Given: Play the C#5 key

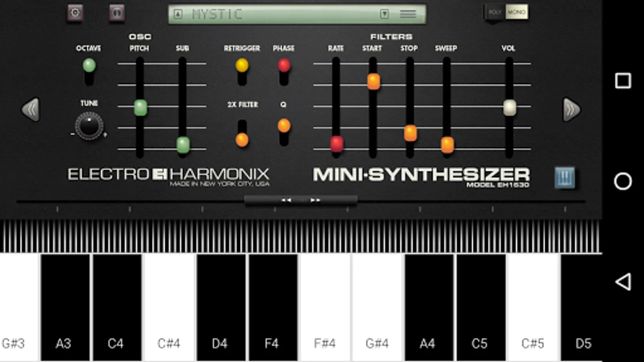Looking at the screenshot, I should coord(533,308).
